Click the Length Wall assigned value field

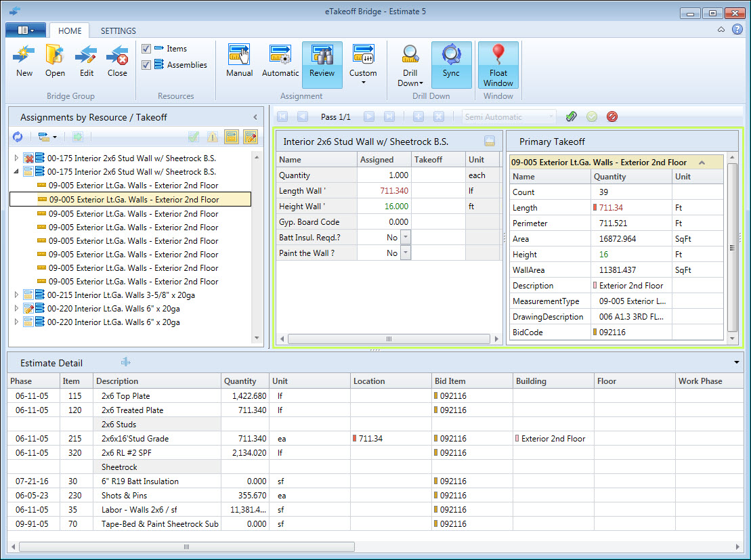tap(384, 191)
